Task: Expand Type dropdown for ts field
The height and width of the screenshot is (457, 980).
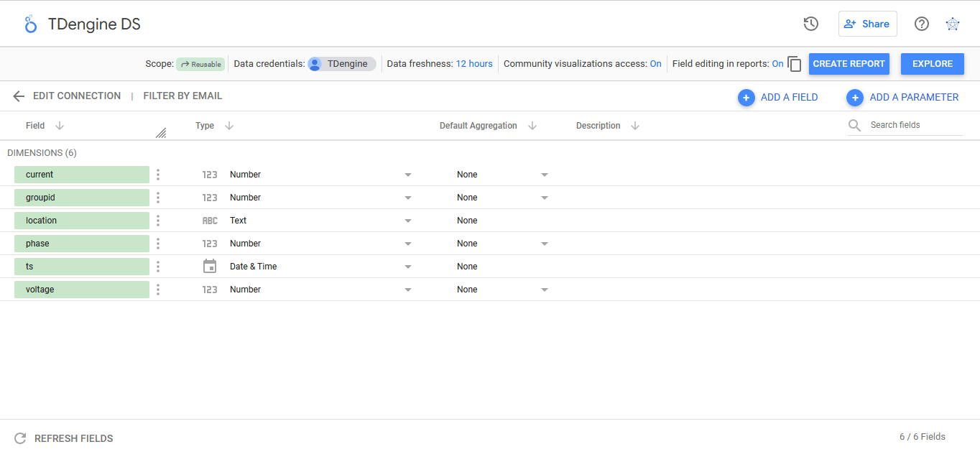Action: [x=407, y=267]
